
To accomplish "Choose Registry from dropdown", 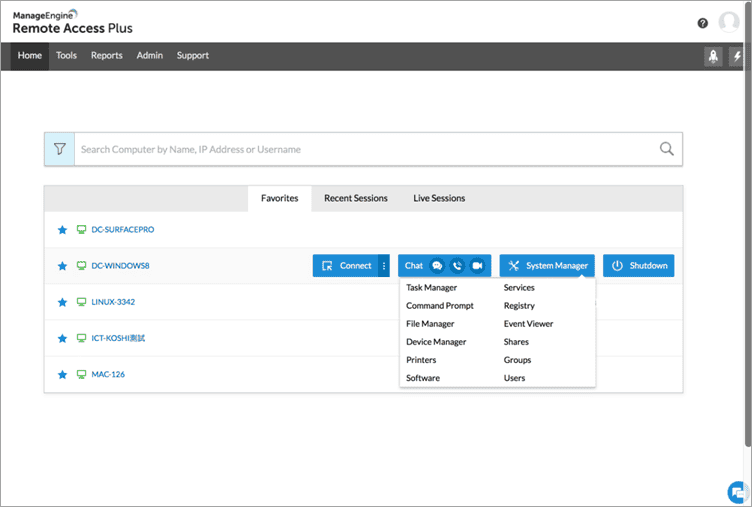I will (519, 306).
